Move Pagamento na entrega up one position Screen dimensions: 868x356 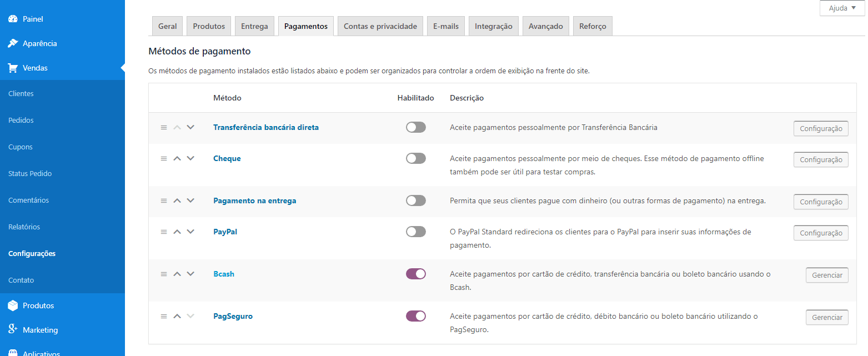point(177,200)
